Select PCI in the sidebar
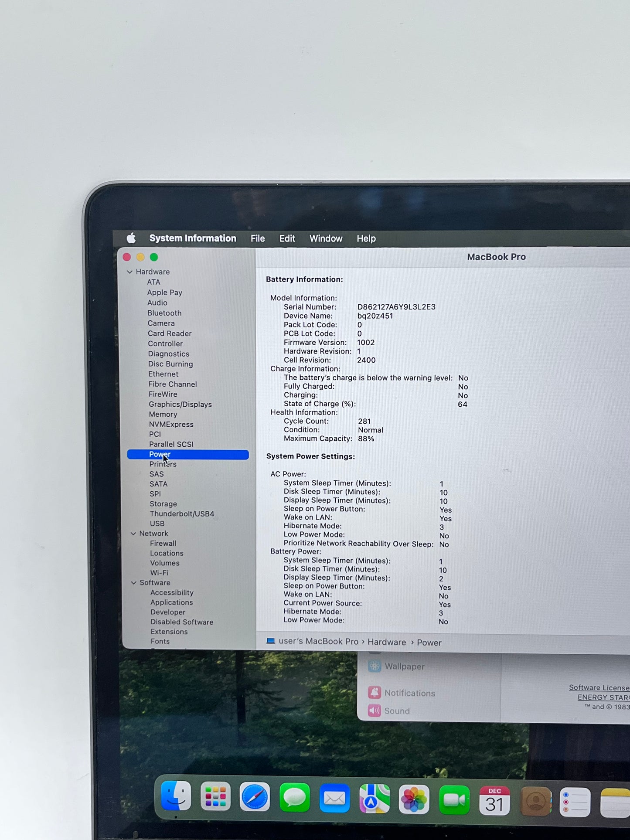The height and width of the screenshot is (840, 630). tap(155, 434)
